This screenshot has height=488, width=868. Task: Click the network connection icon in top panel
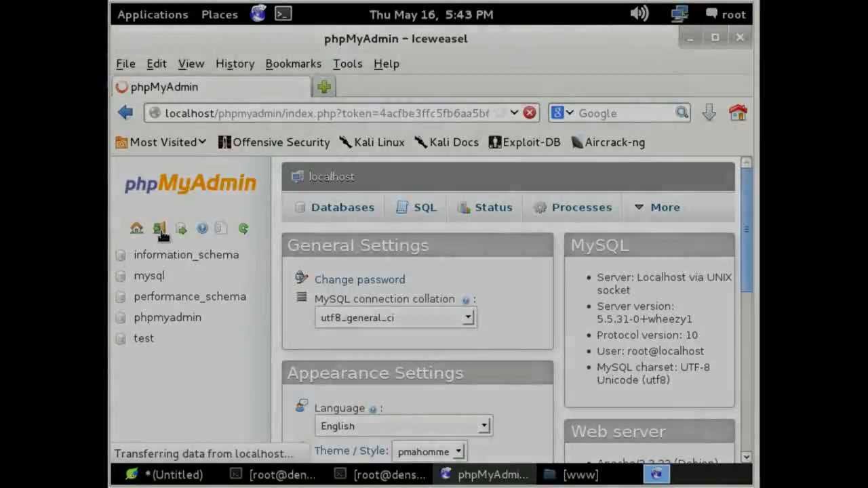[x=679, y=14]
